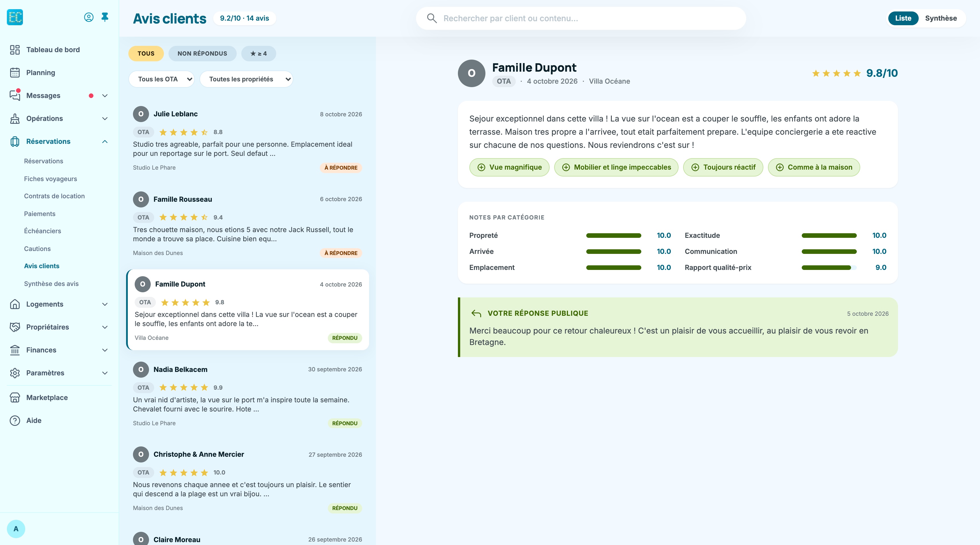980x545 pixels.
Task: Click the Vue magnifique tag
Action: tap(509, 167)
